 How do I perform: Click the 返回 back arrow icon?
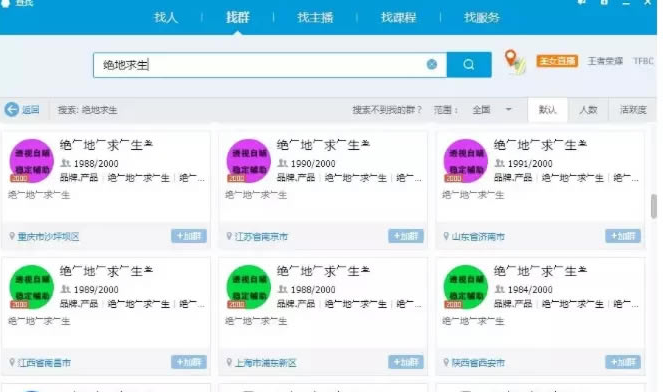tap(12, 110)
